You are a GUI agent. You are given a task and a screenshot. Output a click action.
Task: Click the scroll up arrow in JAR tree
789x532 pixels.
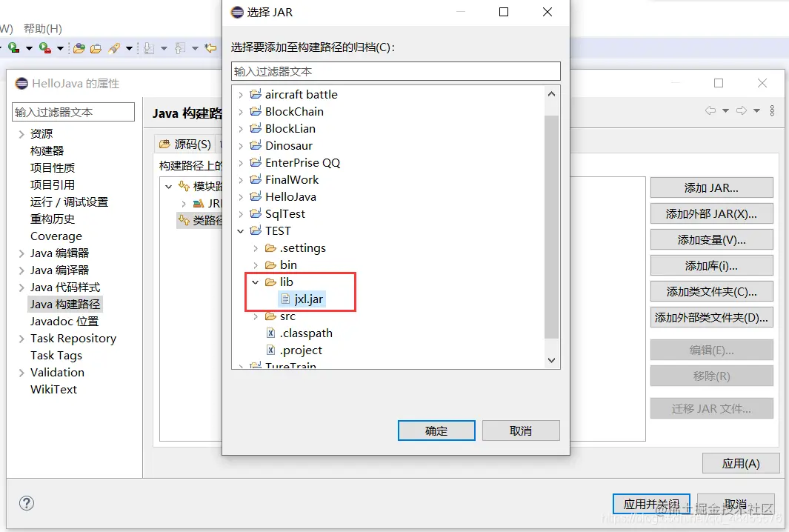coord(551,94)
